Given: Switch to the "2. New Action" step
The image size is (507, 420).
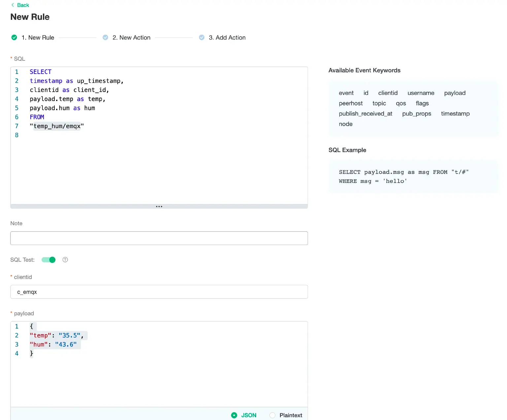Looking at the screenshot, I should pyautogui.click(x=131, y=37).
